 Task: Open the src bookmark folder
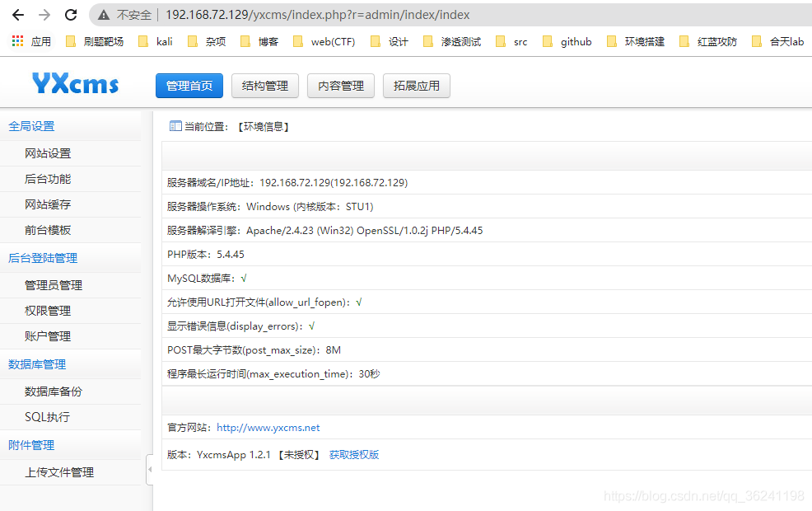[511, 41]
